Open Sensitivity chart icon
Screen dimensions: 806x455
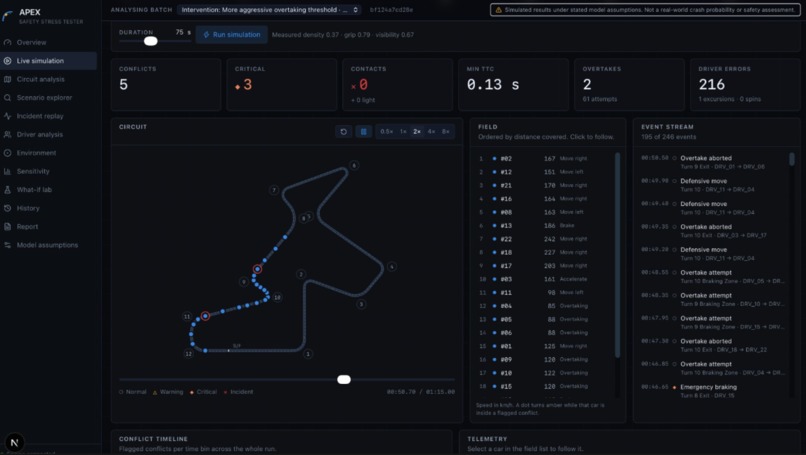7,171
